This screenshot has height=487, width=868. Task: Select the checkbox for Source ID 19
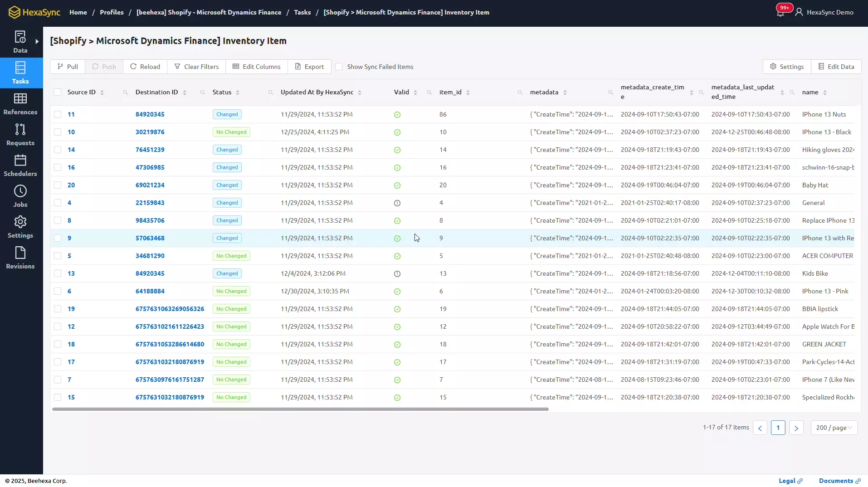pos(58,309)
